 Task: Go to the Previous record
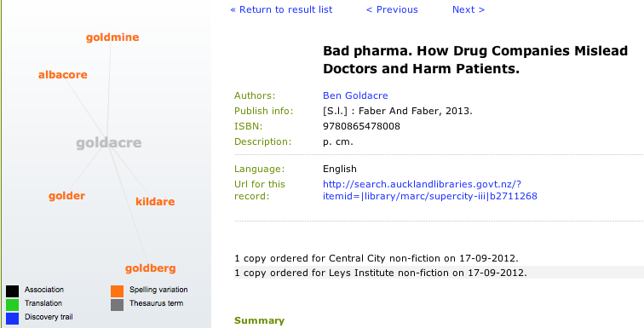(x=392, y=9)
